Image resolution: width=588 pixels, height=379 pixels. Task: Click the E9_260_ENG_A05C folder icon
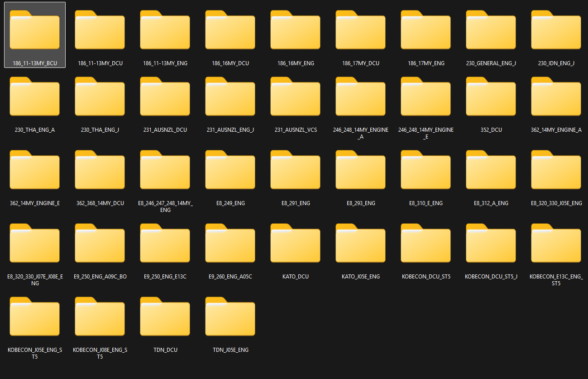coord(230,243)
